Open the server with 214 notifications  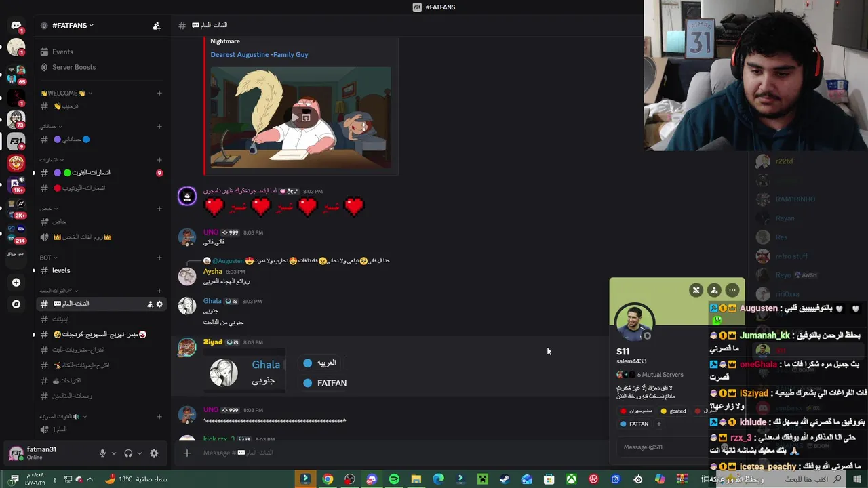coord(16,233)
